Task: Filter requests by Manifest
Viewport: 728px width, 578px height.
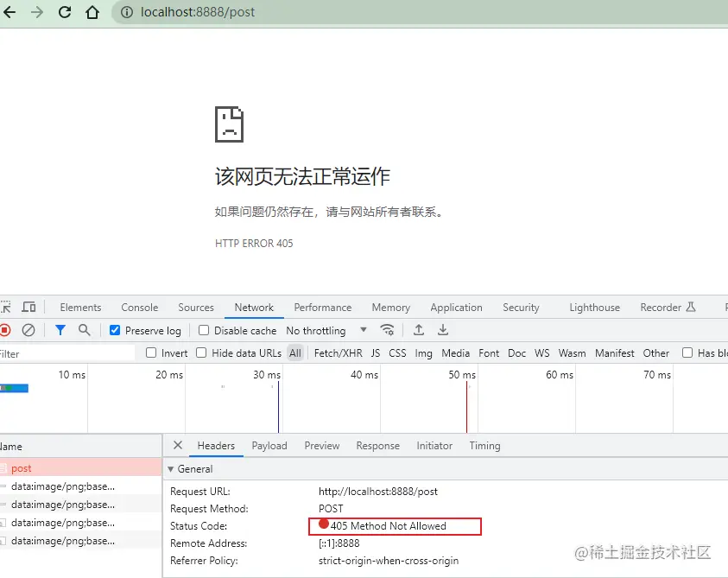Action: [x=615, y=353]
